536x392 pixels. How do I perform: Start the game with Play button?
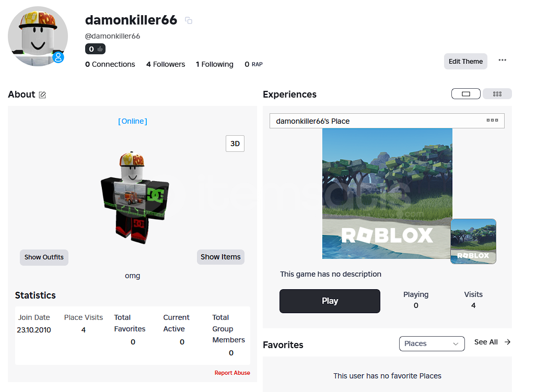click(x=330, y=301)
